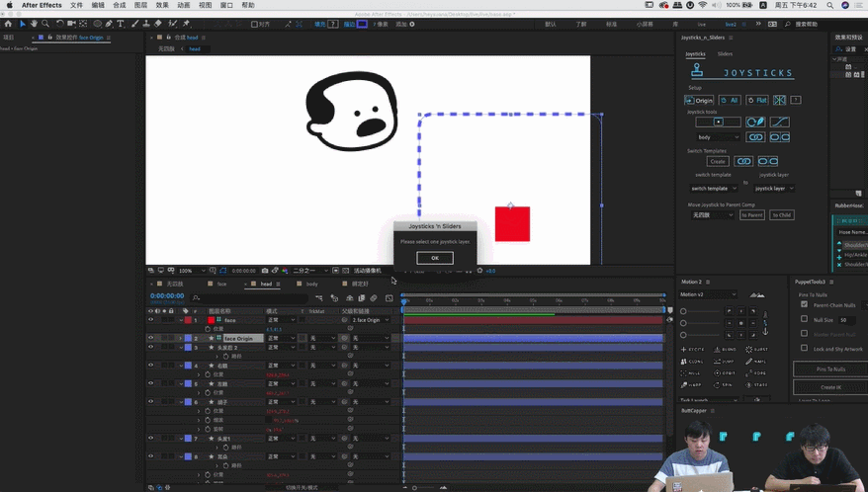Select the Pan Behind anchor point tool
Viewport: 868px width, 492px height.
pyautogui.click(x=83, y=24)
